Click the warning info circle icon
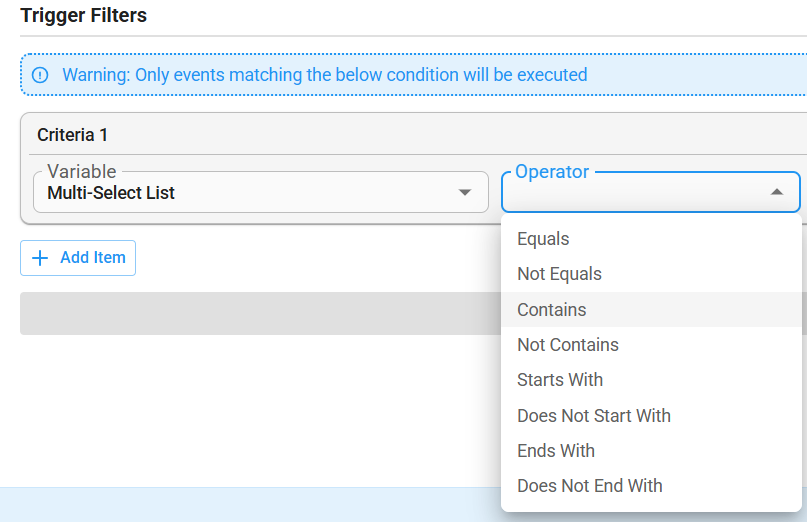The height and width of the screenshot is (522, 807). [40, 75]
